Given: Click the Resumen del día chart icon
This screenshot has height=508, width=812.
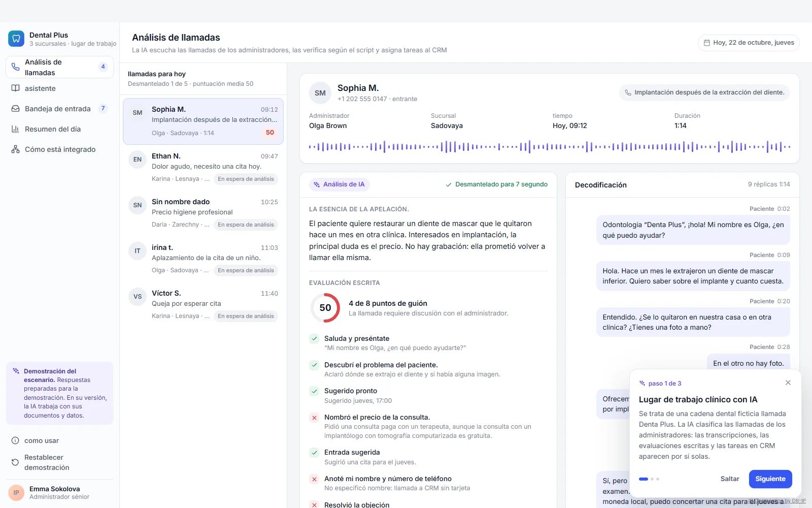Looking at the screenshot, I should (x=16, y=129).
